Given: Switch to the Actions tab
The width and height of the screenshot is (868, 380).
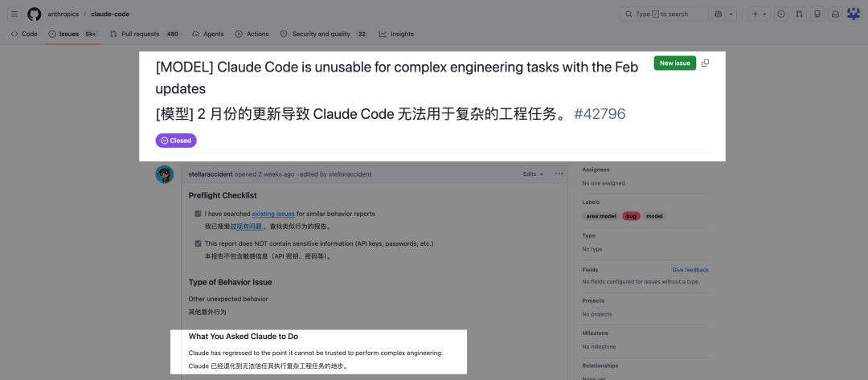Looking at the screenshot, I should [252, 34].
